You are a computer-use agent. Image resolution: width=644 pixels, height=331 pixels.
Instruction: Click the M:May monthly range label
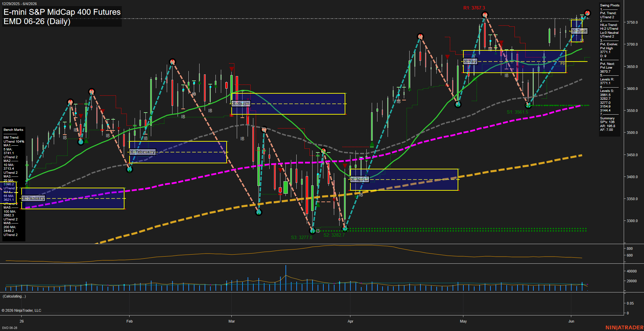coord(470,61)
